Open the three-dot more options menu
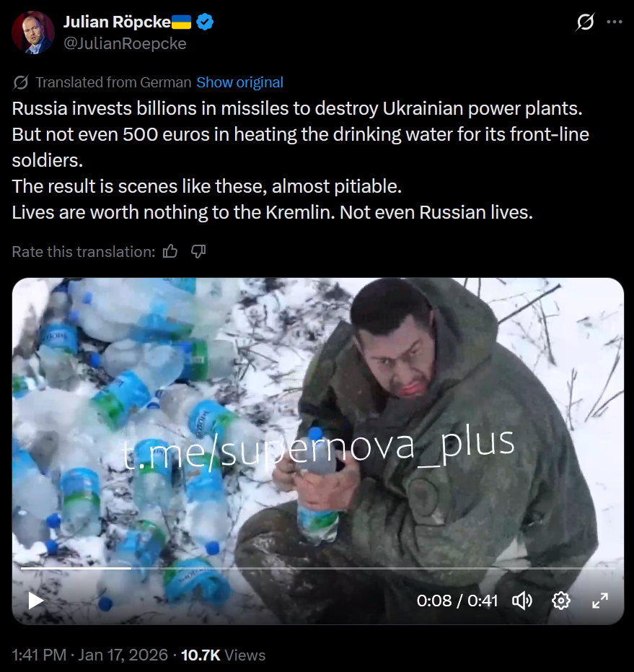Viewport: 634px width, 672px height. 615,22
